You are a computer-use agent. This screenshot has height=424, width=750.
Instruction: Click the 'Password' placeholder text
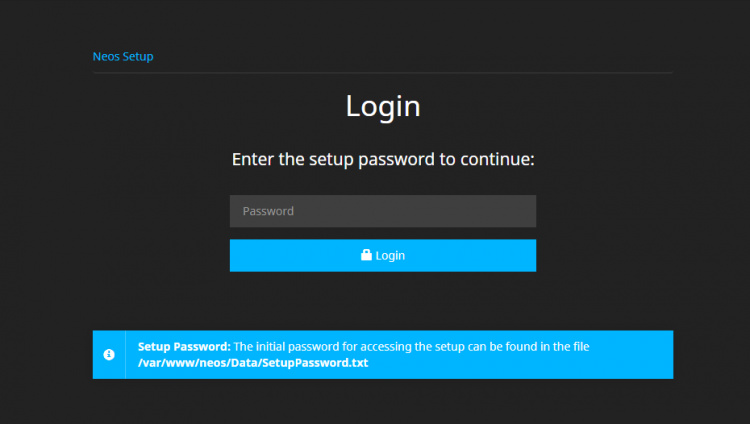pyautogui.click(x=268, y=211)
